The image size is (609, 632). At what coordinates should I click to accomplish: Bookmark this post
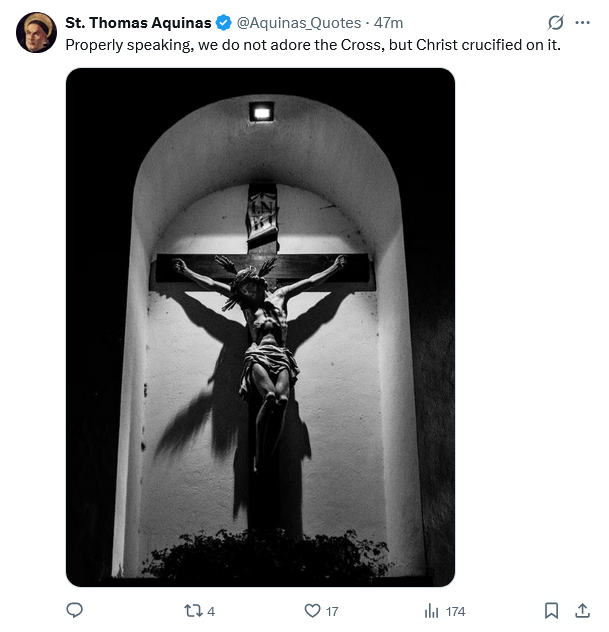pos(551,611)
